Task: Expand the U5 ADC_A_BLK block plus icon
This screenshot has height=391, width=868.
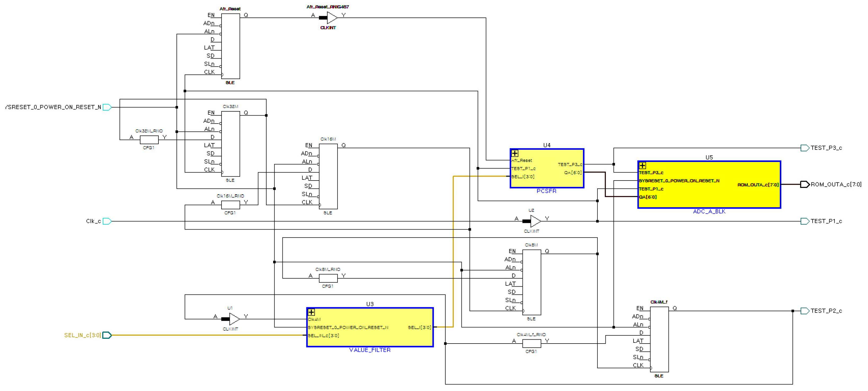Action: point(642,165)
